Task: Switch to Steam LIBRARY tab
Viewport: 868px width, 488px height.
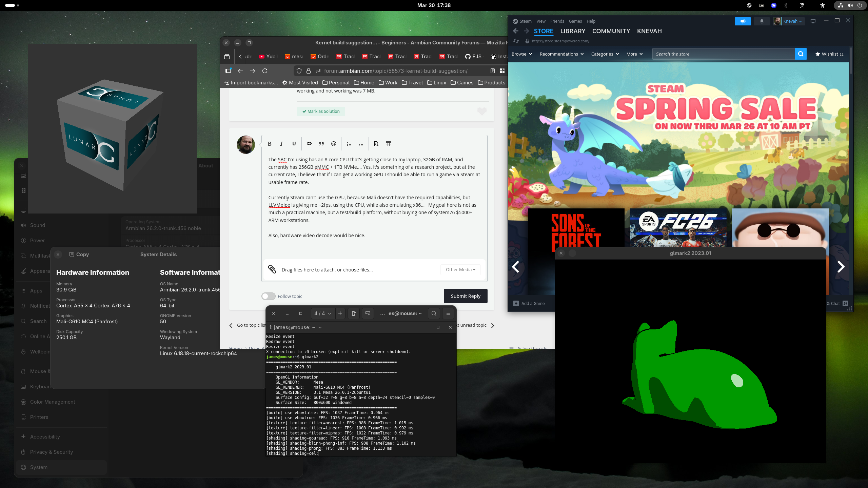Action: [572, 31]
